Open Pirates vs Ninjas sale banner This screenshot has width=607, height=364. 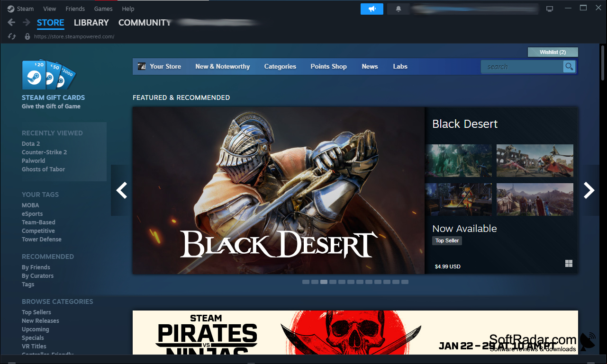[355, 332]
